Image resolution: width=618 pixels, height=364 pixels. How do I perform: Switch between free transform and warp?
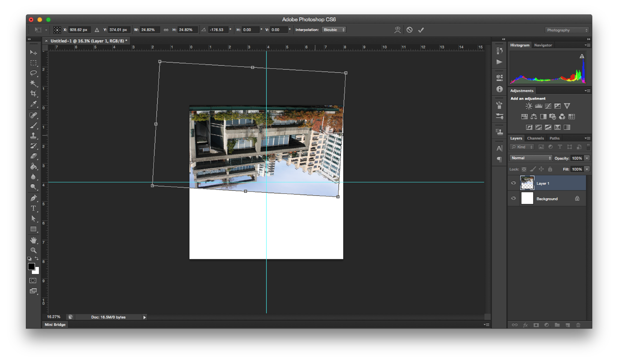pos(398,30)
